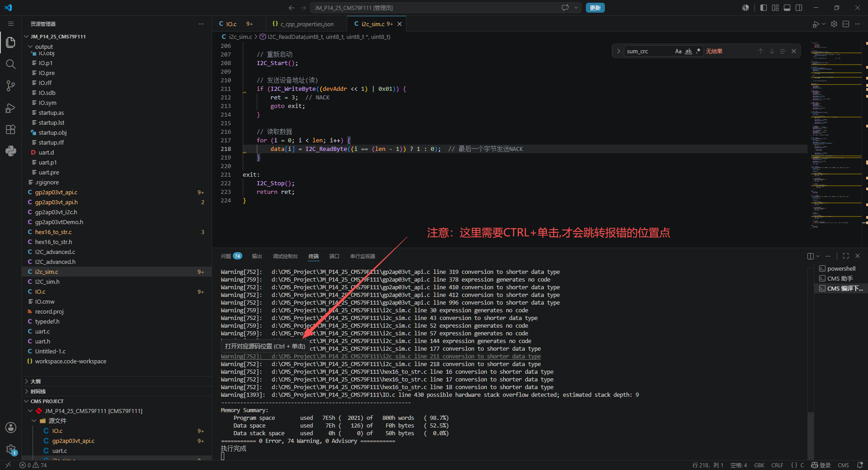Change encoding GBK in status bar
Image resolution: width=868 pixels, height=470 pixels.
(x=759, y=465)
